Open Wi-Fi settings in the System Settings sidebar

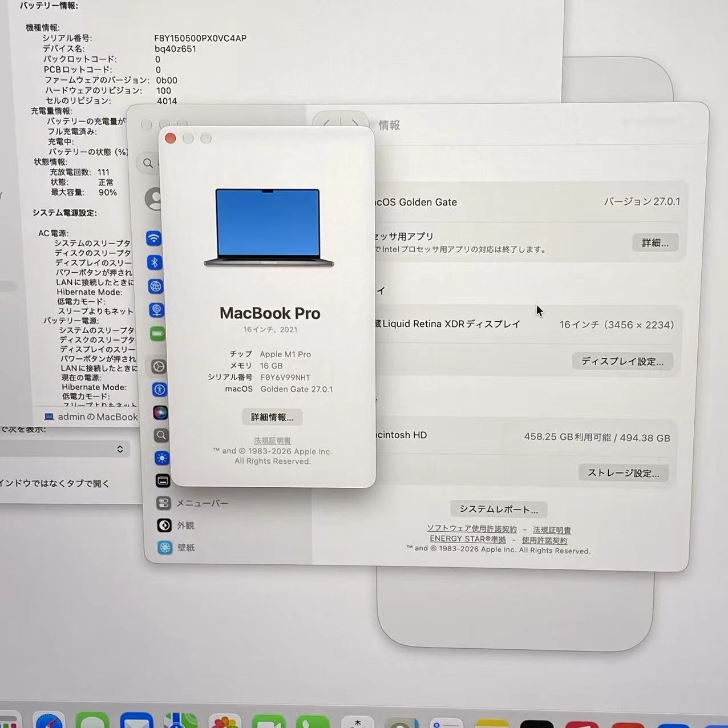click(153, 238)
